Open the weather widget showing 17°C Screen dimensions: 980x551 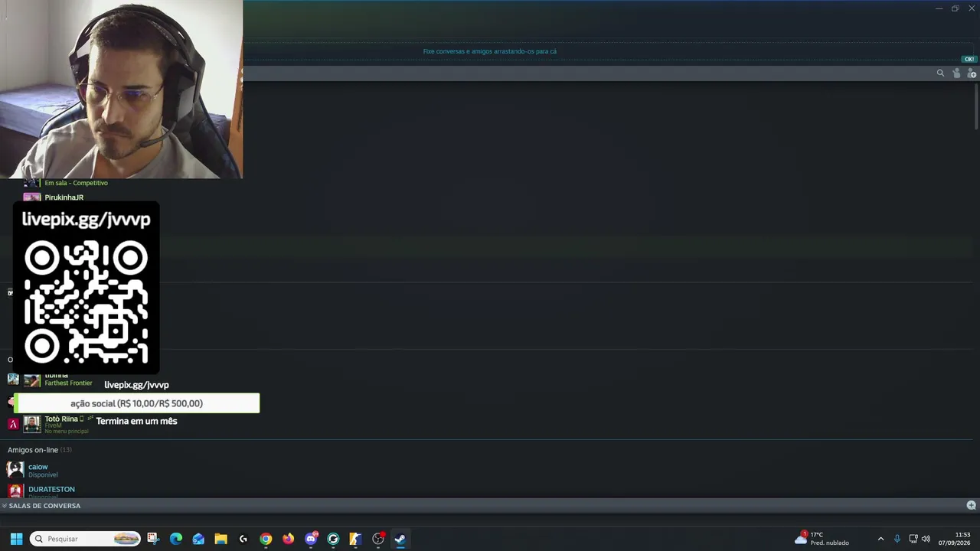[x=822, y=539]
